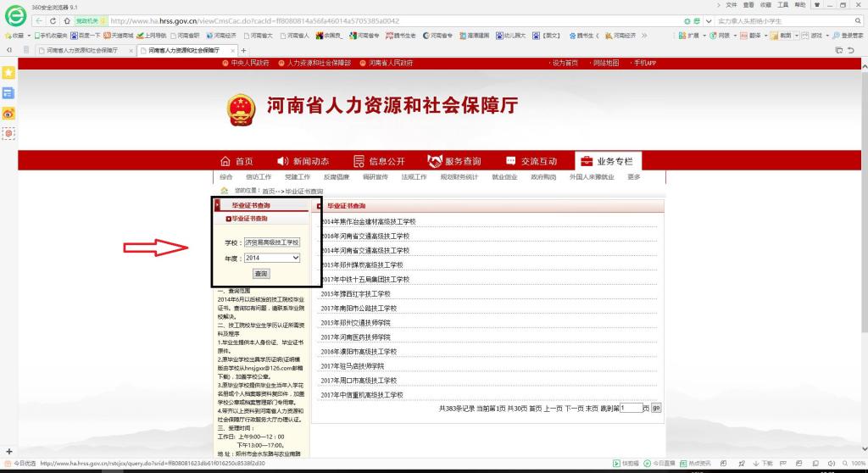This screenshot has height=473, width=868.
Task: Open the 游戏 dropdown arrow
Action: click(x=827, y=36)
